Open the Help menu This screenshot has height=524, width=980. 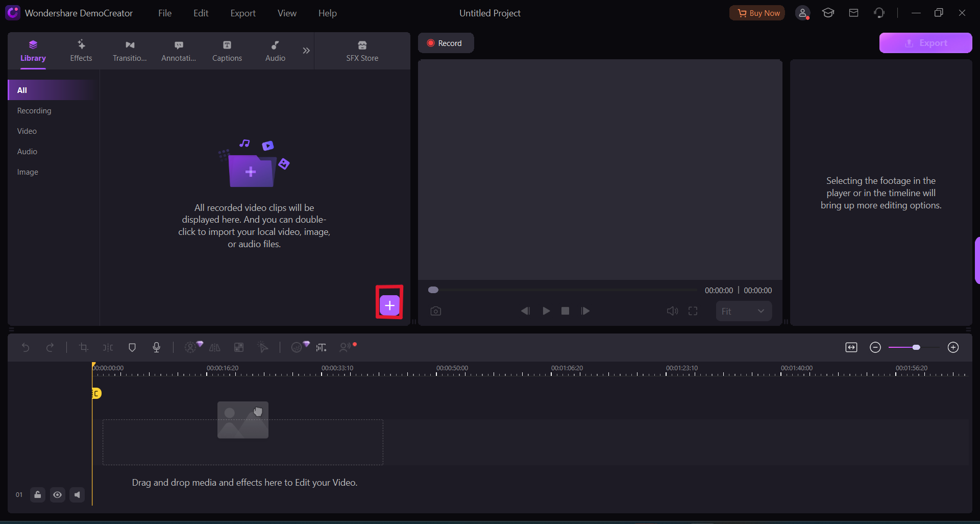tap(327, 13)
